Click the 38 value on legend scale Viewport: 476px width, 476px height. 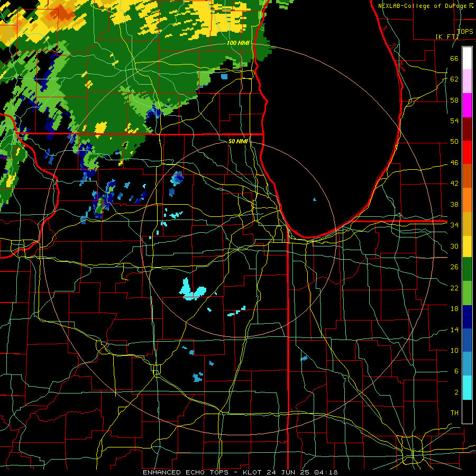click(454, 204)
